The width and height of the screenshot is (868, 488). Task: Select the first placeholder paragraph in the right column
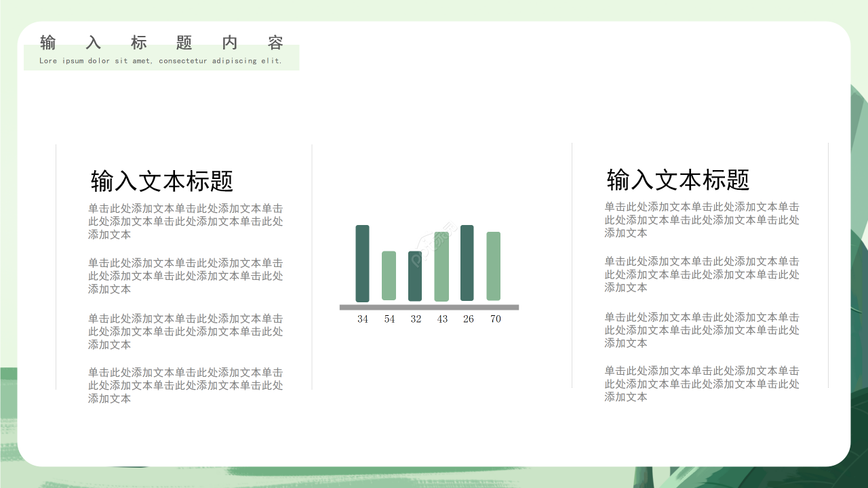click(702, 220)
